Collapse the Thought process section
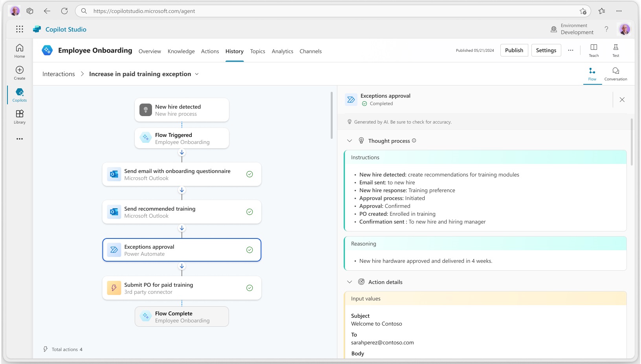Image resolution: width=641 pixels, height=364 pixels. point(350,141)
